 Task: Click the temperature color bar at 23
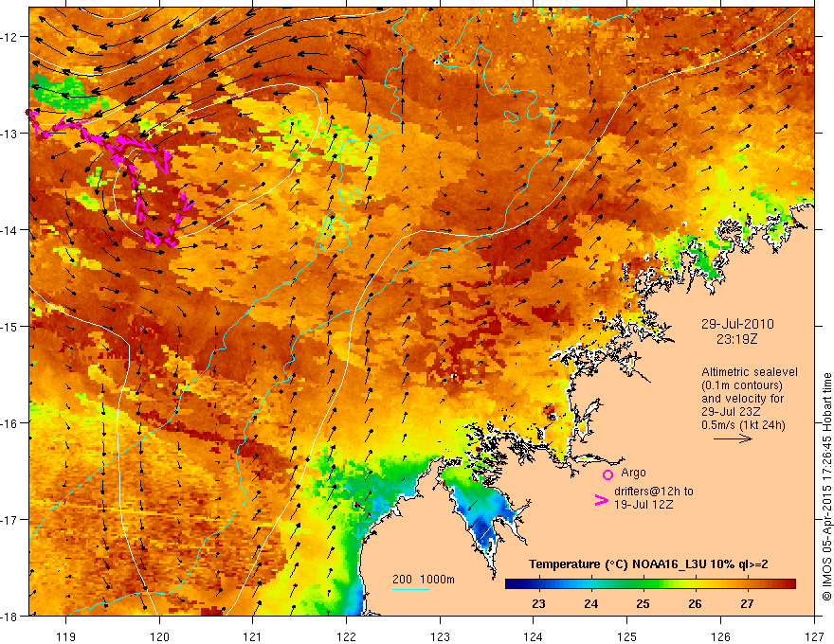pos(539,584)
